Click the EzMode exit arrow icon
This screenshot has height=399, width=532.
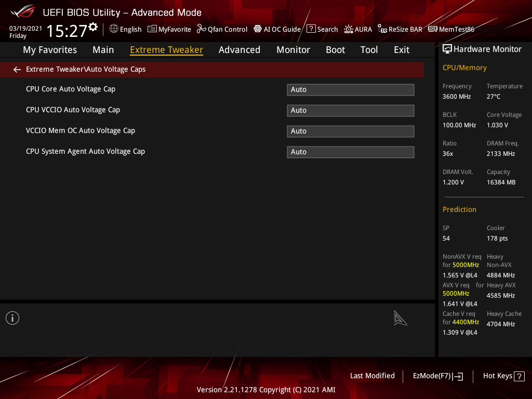pos(458,376)
